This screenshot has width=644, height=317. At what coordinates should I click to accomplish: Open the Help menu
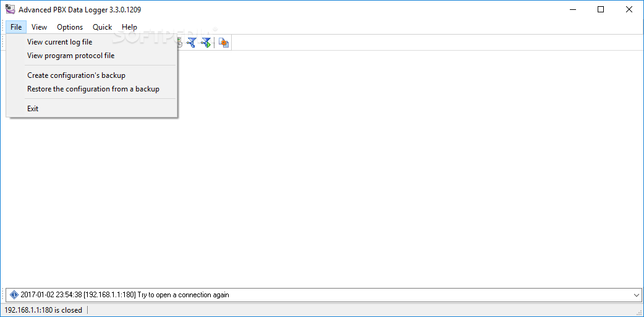click(x=129, y=27)
